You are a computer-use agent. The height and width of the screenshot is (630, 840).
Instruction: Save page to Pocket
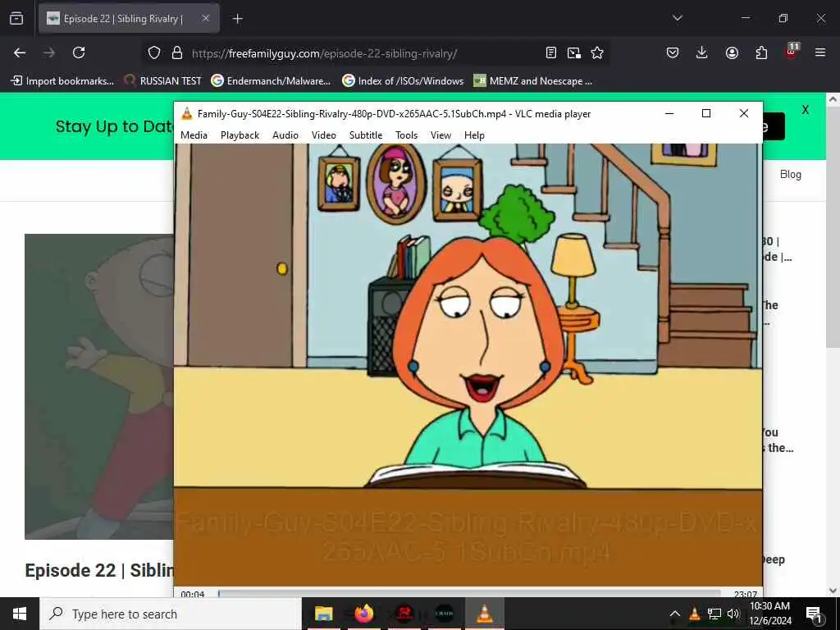pos(673,52)
